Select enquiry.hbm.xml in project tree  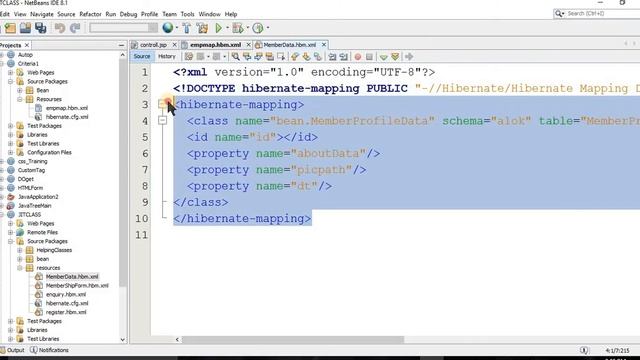coord(66,294)
